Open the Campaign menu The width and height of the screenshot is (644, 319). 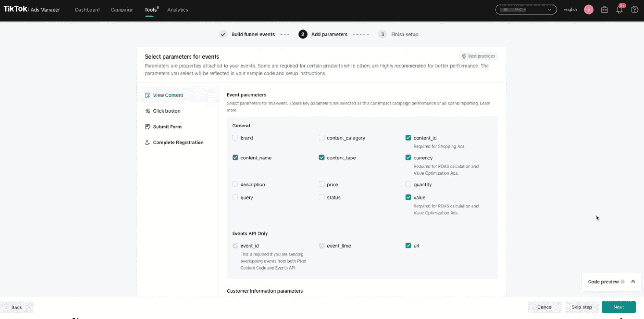[x=122, y=10]
